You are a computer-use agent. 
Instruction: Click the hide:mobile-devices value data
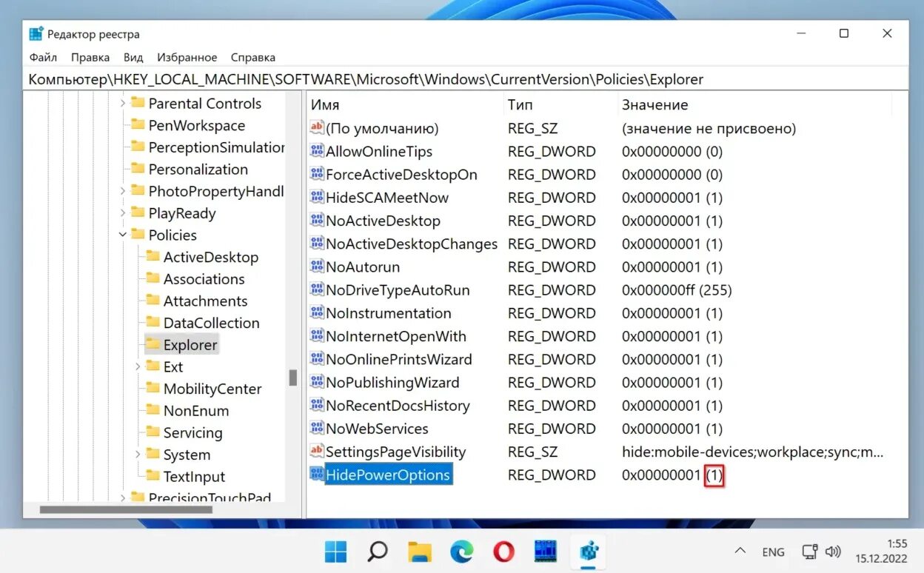pos(753,452)
